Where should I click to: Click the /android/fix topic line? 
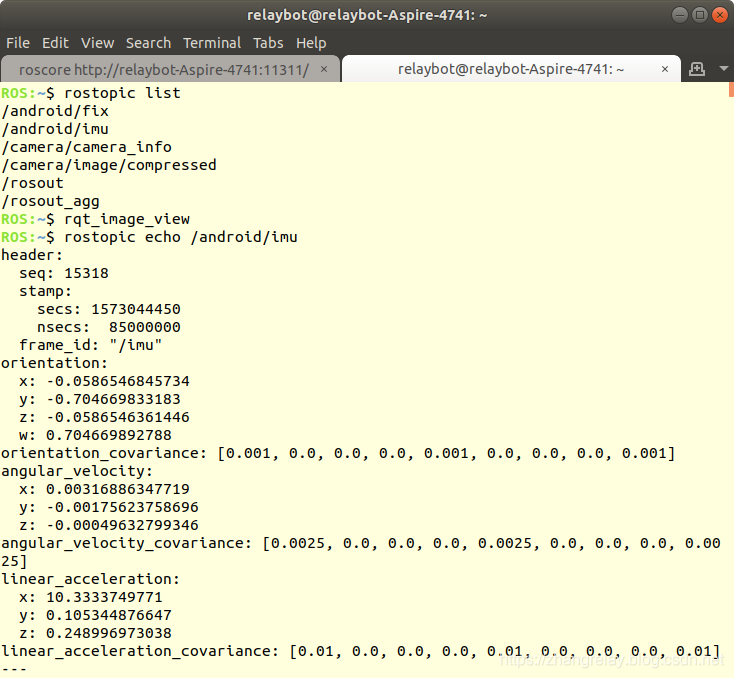click(55, 111)
